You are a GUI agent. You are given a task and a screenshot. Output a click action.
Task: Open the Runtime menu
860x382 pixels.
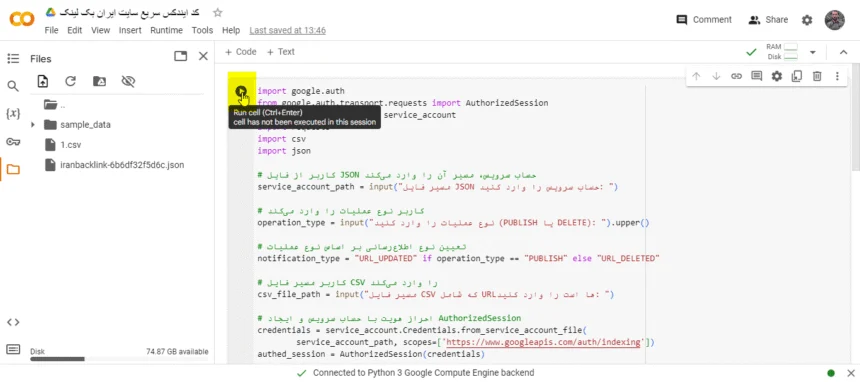(x=166, y=30)
